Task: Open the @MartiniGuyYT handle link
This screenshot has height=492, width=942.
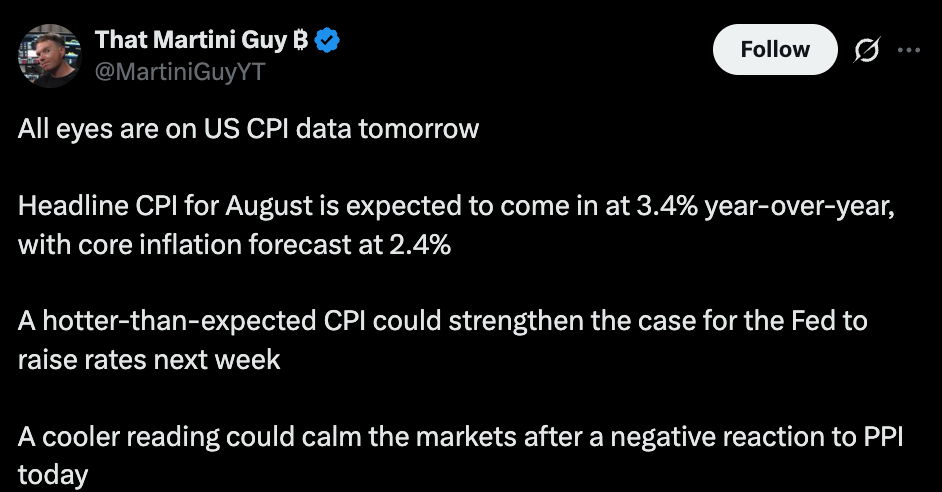Action: click(x=180, y=72)
